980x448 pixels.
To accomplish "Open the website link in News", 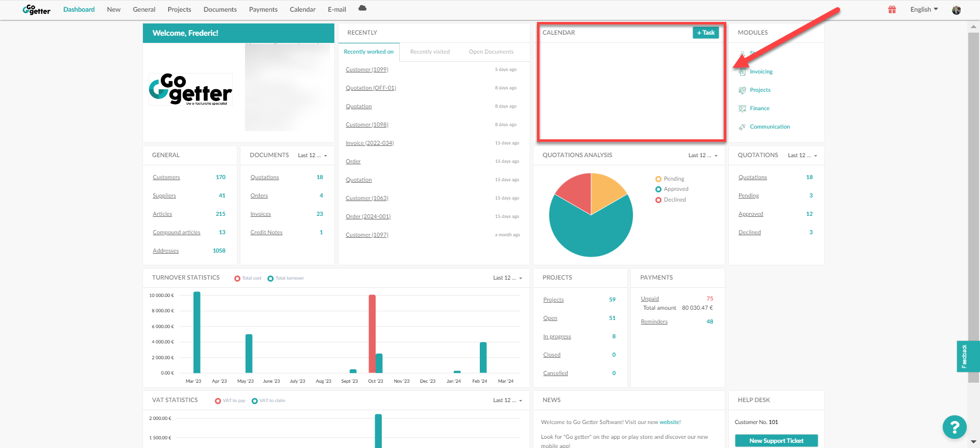I will click(x=669, y=422).
